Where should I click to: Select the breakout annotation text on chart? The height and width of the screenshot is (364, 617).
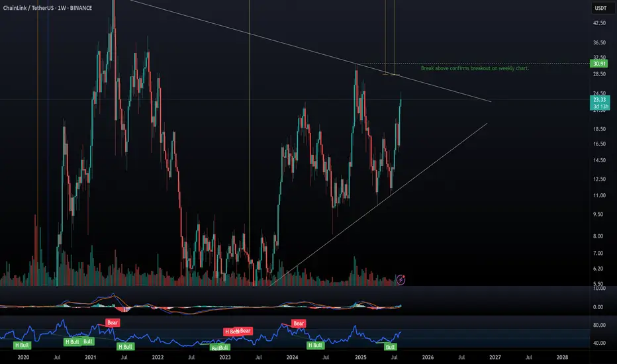tap(475, 68)
